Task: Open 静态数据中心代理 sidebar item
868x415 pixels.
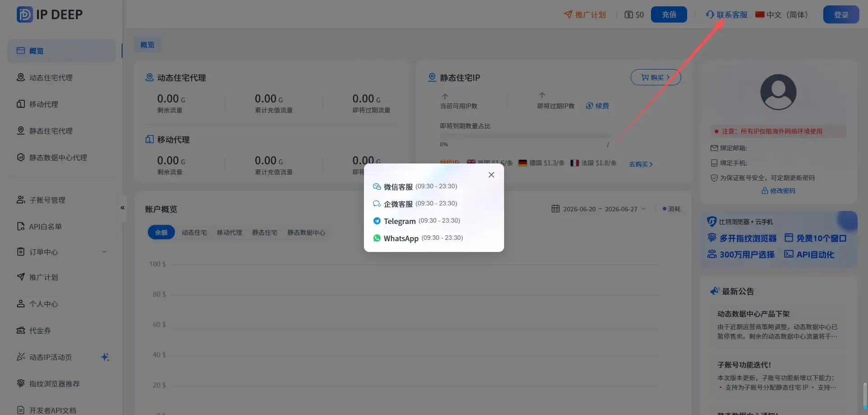Action: pos(61,158)
